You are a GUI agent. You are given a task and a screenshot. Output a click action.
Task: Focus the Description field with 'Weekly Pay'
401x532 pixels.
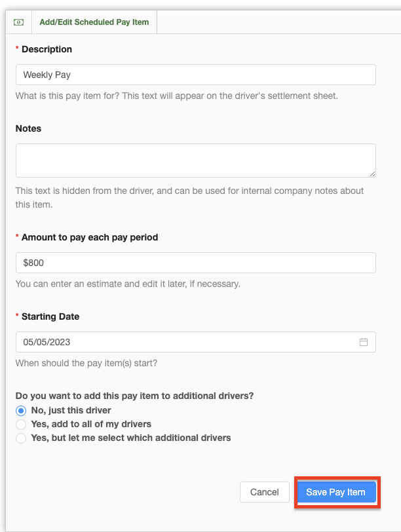click(x=195, y=75)
